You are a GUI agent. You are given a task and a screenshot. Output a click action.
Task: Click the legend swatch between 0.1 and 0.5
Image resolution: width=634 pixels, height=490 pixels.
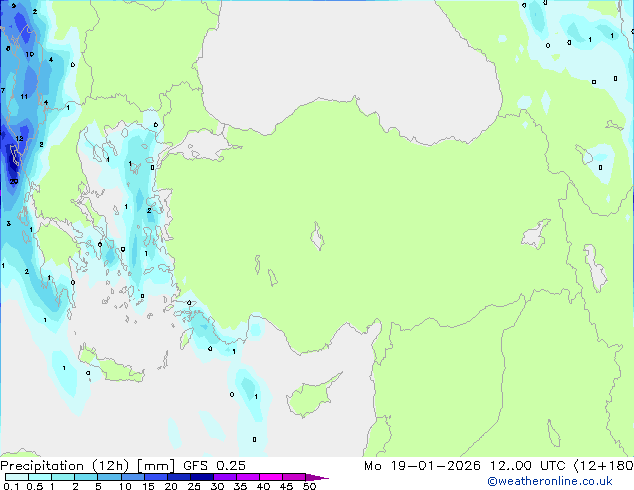click(17, 477)
